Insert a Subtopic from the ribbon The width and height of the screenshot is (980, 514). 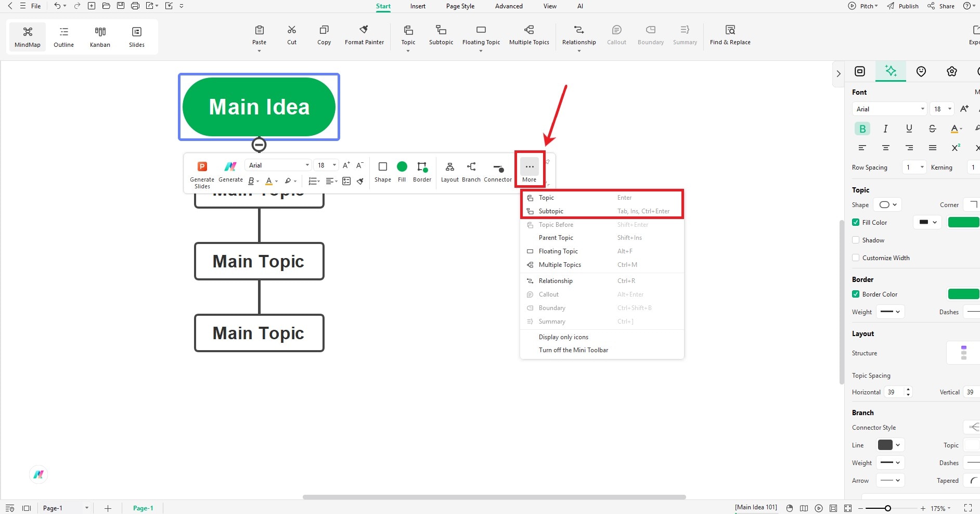[441, 35]
